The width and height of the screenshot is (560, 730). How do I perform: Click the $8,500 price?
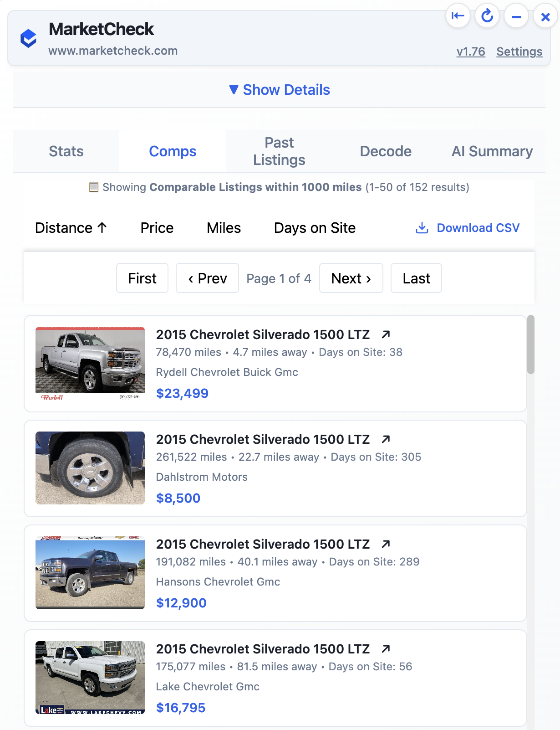click(x=178, y=498)
